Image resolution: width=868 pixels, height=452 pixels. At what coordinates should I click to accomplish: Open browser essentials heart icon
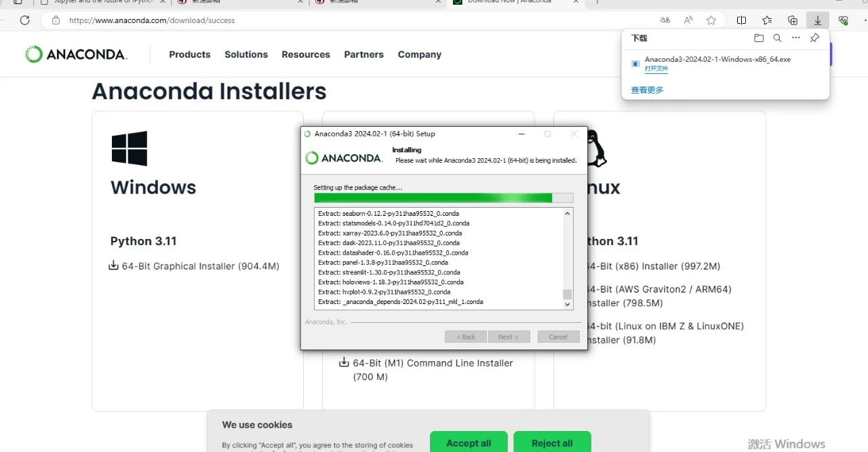(844, 20)
